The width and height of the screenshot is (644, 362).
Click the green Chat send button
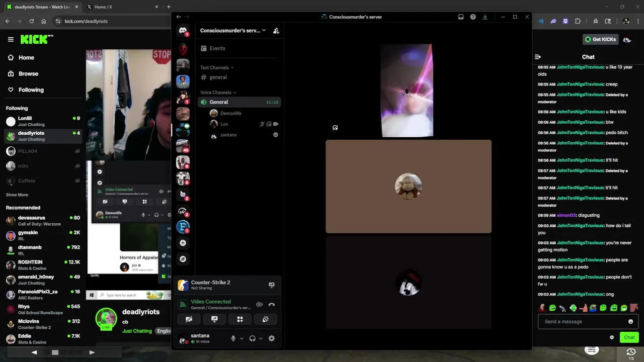pyautogui.click(x=629, y=337)
